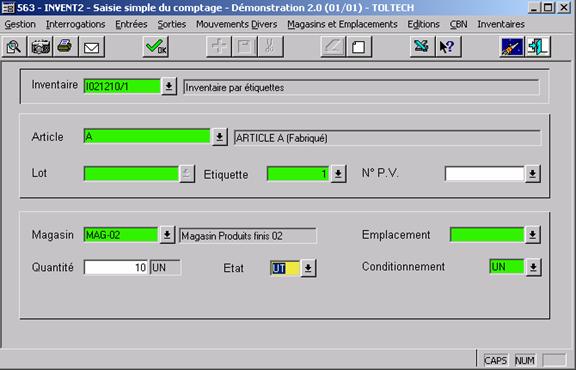Open the Etiquette dropdown arrow
Viewport: 576px width, 370px height.
click(x=338, y=173)
